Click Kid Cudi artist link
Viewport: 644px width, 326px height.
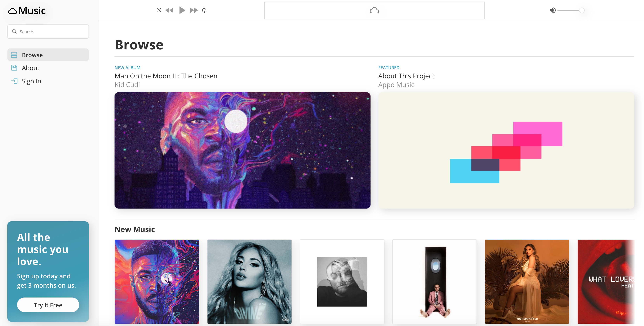click(x=127, y=85)
